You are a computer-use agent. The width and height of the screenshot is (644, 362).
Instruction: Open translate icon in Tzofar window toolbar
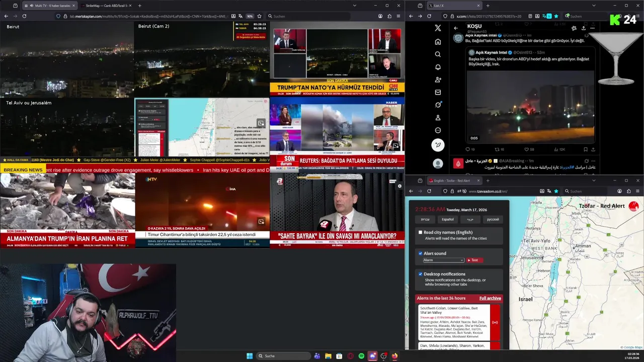coord(549,191)
